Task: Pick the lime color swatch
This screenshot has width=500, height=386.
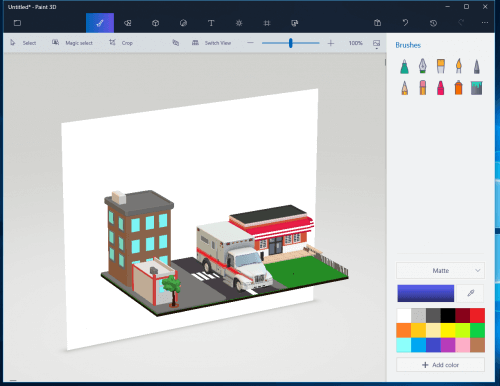Action: [x=463, y=330]
